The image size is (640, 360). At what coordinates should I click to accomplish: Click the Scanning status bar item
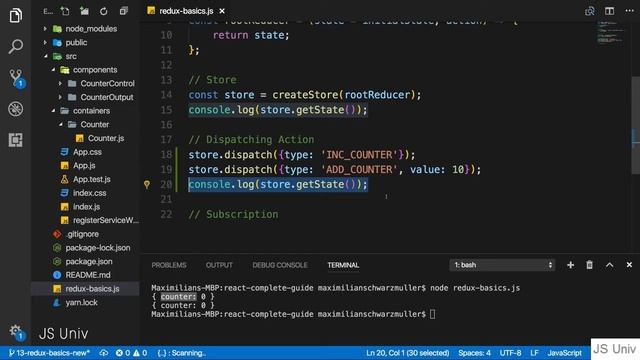(x=181, y=353)
